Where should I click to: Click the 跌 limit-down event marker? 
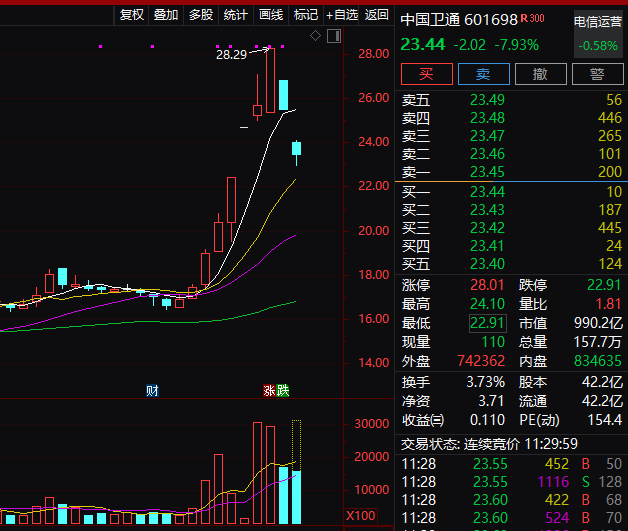tap(283, 389)
